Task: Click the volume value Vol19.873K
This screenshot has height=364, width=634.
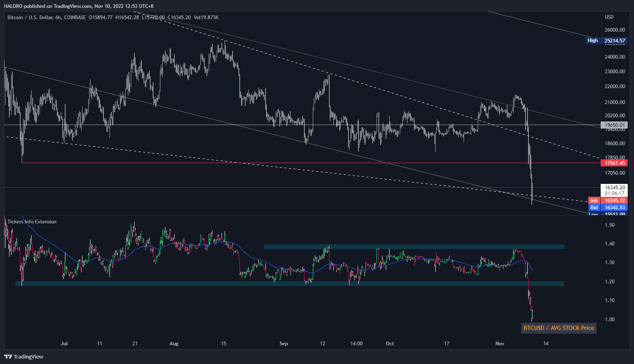Action: pos(206,17)
